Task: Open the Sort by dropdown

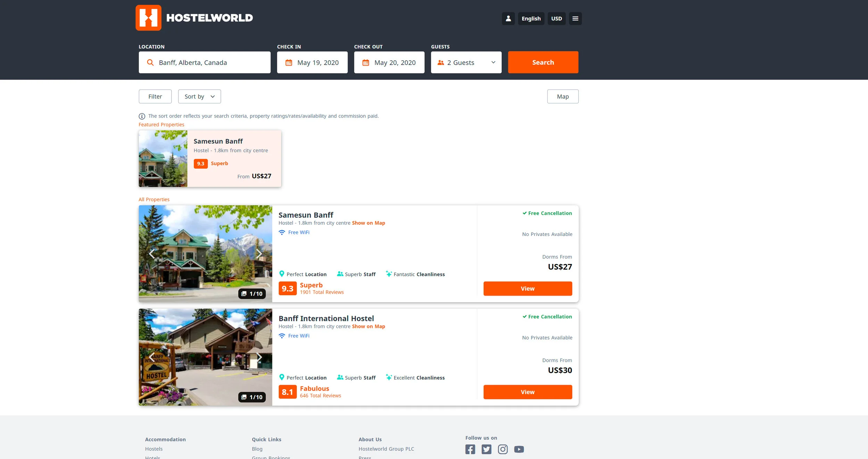Action: click(x=199, y=96)
